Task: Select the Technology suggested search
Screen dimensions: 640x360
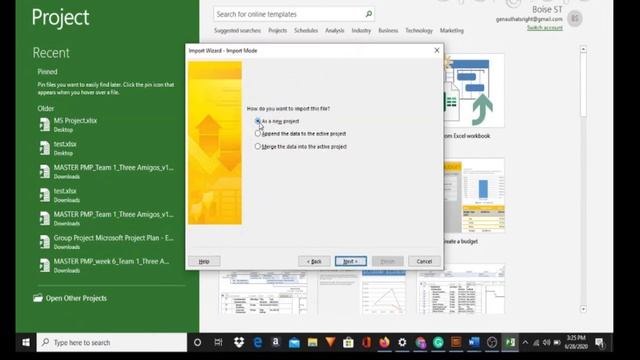Action: click(419, 31)
